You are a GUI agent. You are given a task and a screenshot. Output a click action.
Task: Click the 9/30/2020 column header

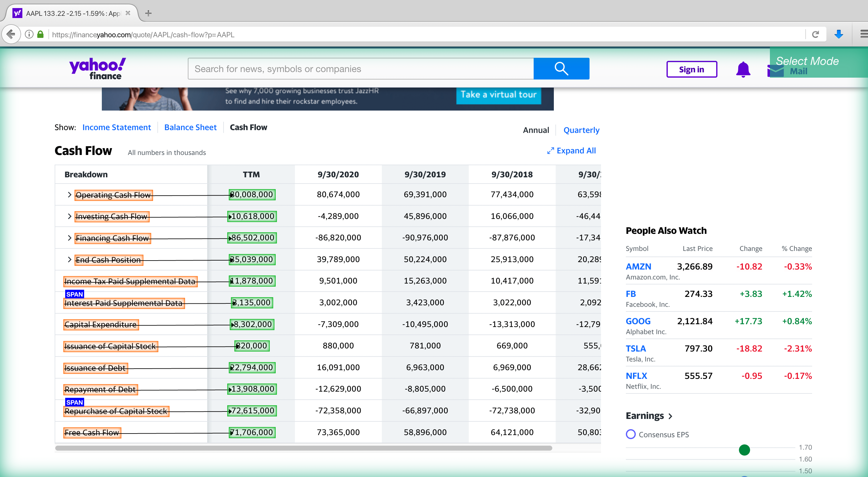point(338,174)
